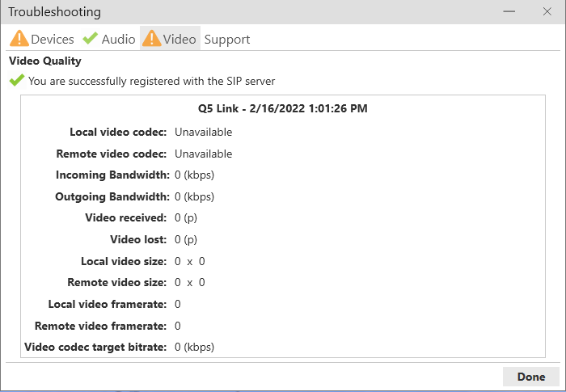Image resolution: width=566 pixels, height=392 pixels.
Task: Click the SIP server registration status message
Action: coord(151,81)
